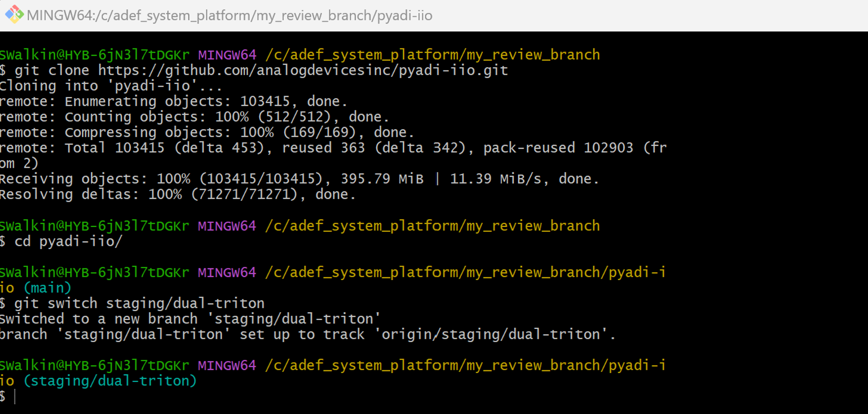
Task: Select the "(staging/dual-triton)" branch indicator
Action: pyautogui.click(x=110, y=381)
